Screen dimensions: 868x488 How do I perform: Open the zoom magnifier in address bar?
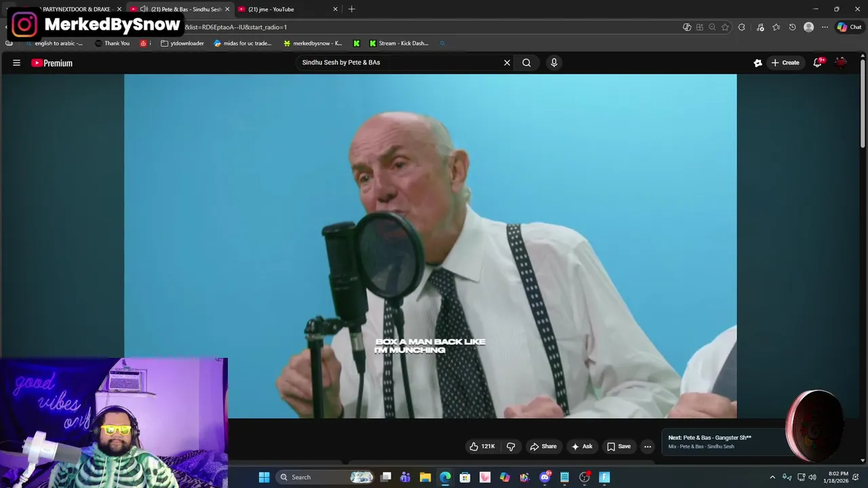click(x=712, y=27)
